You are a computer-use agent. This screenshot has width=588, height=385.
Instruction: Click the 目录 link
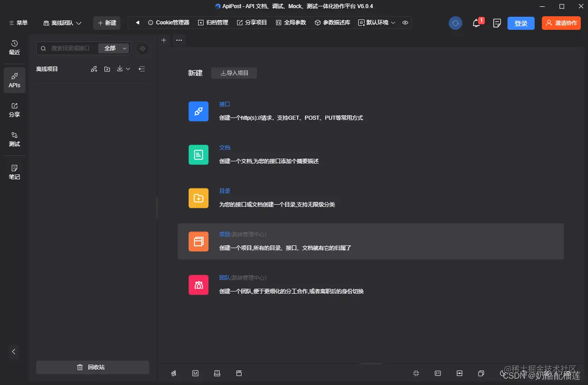pos(225,191)
